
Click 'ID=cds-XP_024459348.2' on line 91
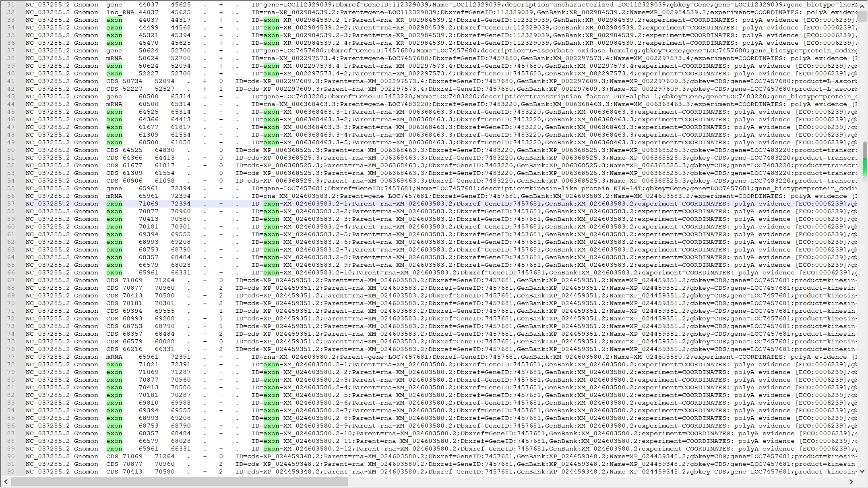click(278, 464)
